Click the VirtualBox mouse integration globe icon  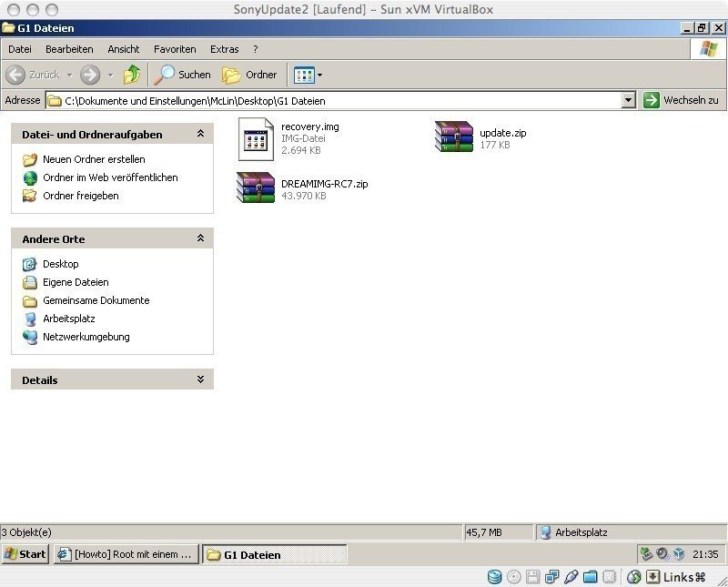633,577
